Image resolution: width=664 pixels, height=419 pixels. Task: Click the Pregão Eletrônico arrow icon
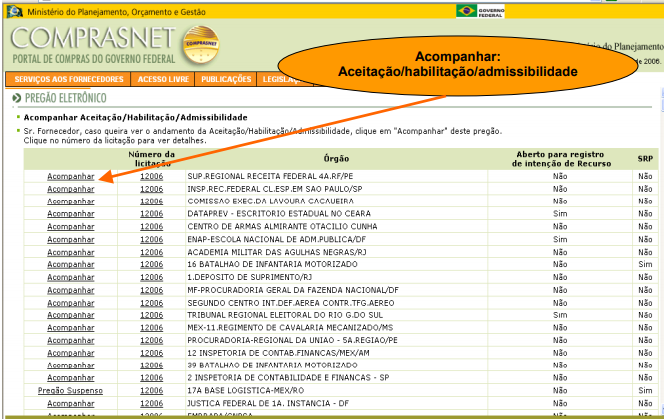pos(16,99)
